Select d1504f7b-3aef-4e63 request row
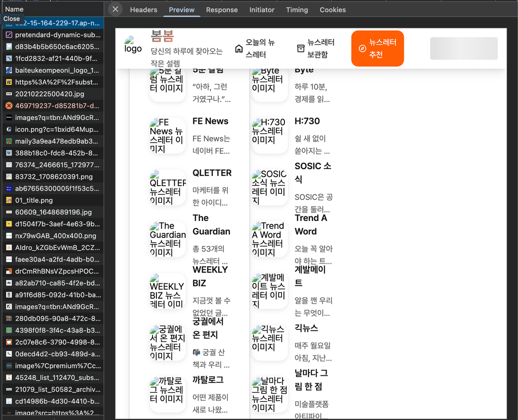518x420 pixels. [x=53, y=224]
